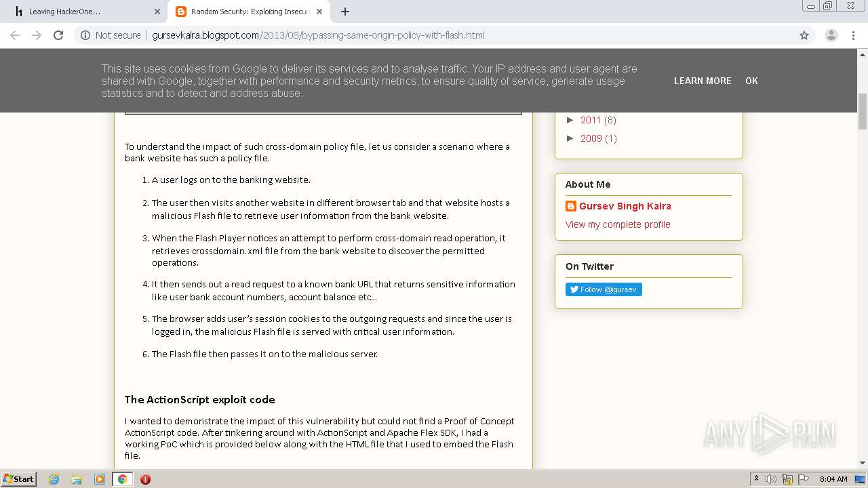Open a new browser tab
Image resolution: width=868 pixels, height=488 pixels.
[x=344, y=12]
